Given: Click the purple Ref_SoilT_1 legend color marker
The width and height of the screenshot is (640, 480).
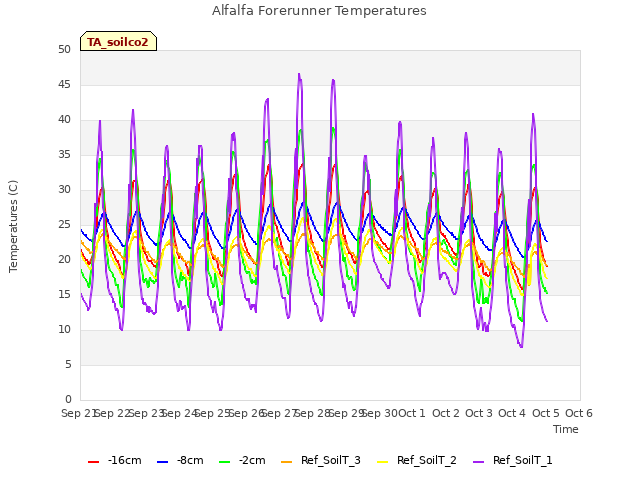Looking at the screenshot, I should [x=478, y=462].
